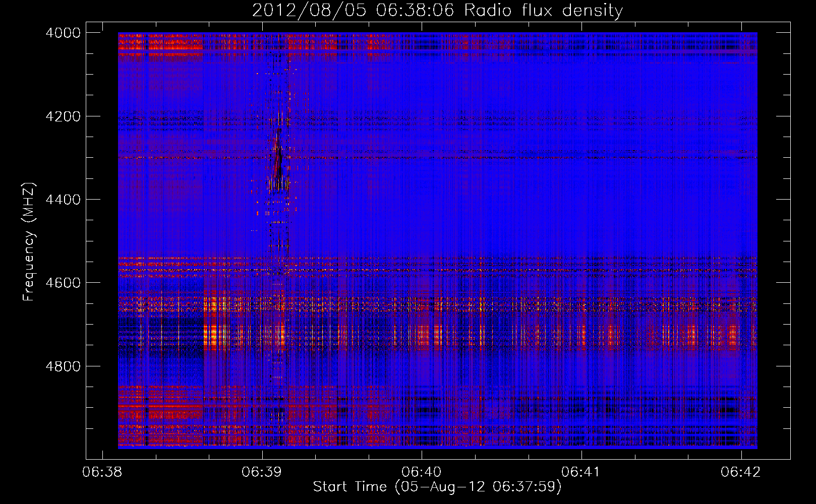The width and height of the screenshot is (816, 504).
Task: Click the 06:42 time axis label
Action: (x=741, y=472)
